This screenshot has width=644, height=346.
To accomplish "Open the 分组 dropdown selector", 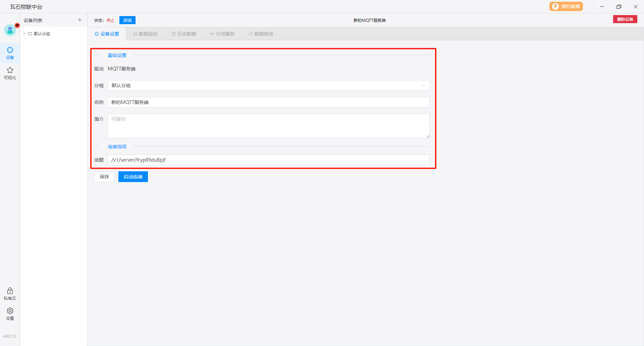I will tap(268, 85).
